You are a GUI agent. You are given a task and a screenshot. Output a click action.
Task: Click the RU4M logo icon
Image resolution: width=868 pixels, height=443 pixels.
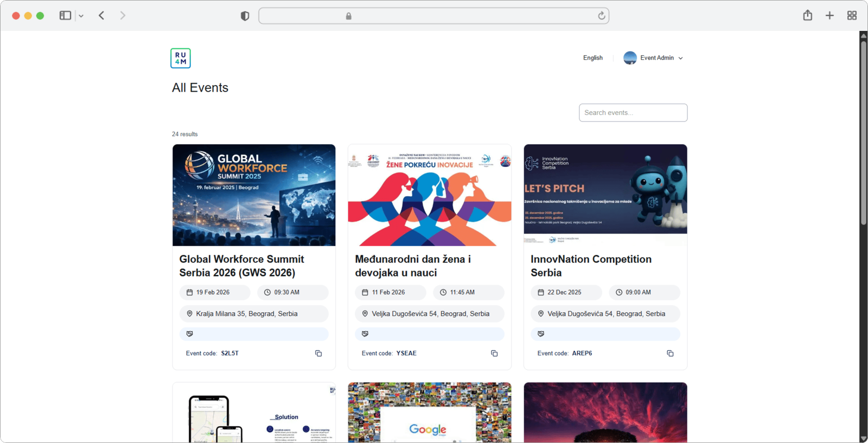point(181,59)
